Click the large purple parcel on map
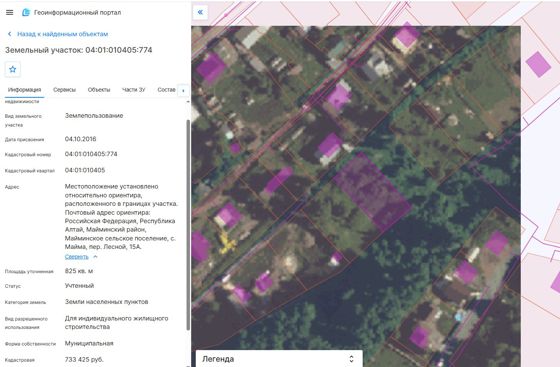560x367 pixels. [x=372, y=192]
